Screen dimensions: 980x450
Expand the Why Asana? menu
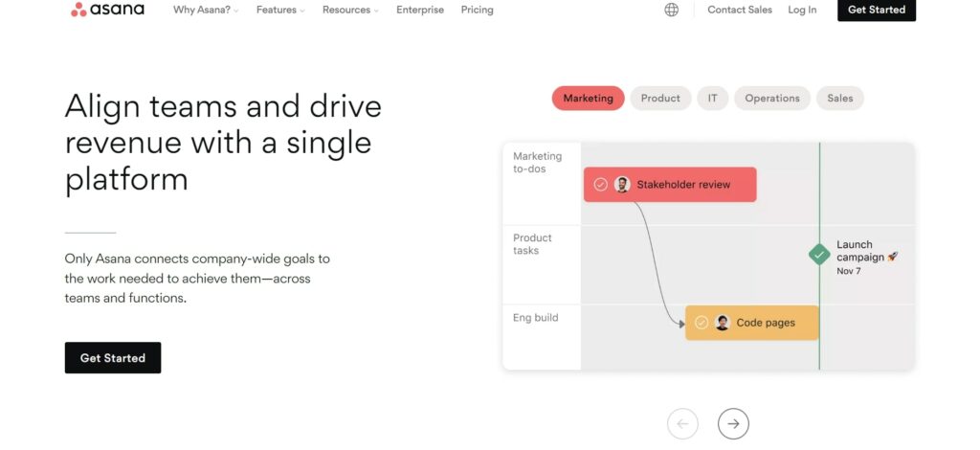click(x=206, y=10)
